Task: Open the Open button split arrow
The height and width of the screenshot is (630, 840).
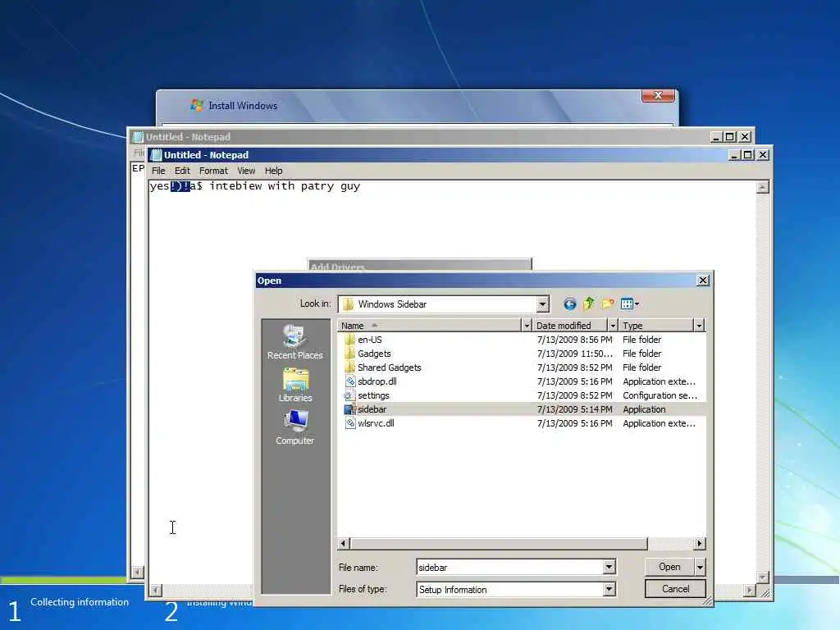Action: [701, 567]
